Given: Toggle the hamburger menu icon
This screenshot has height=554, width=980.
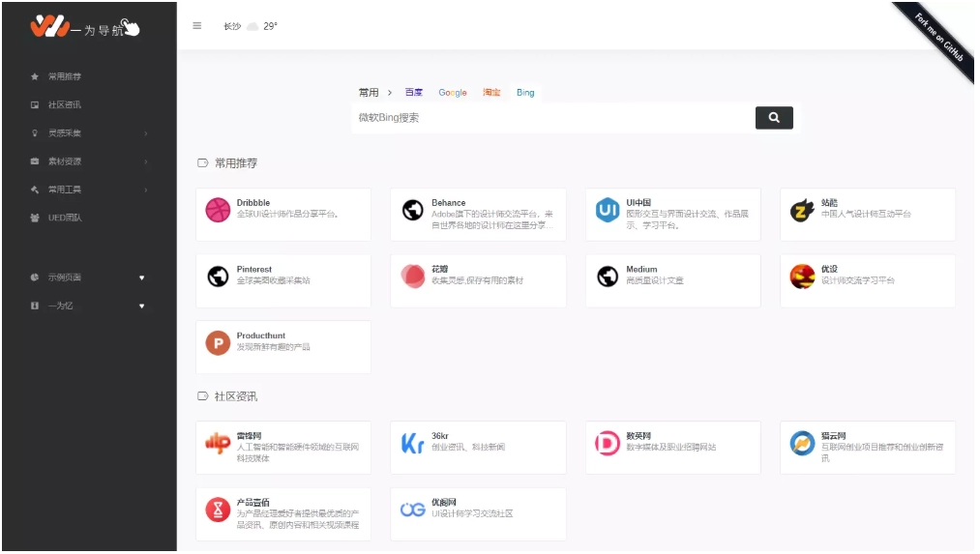Looking at the screenshot, I should point(197,25).
